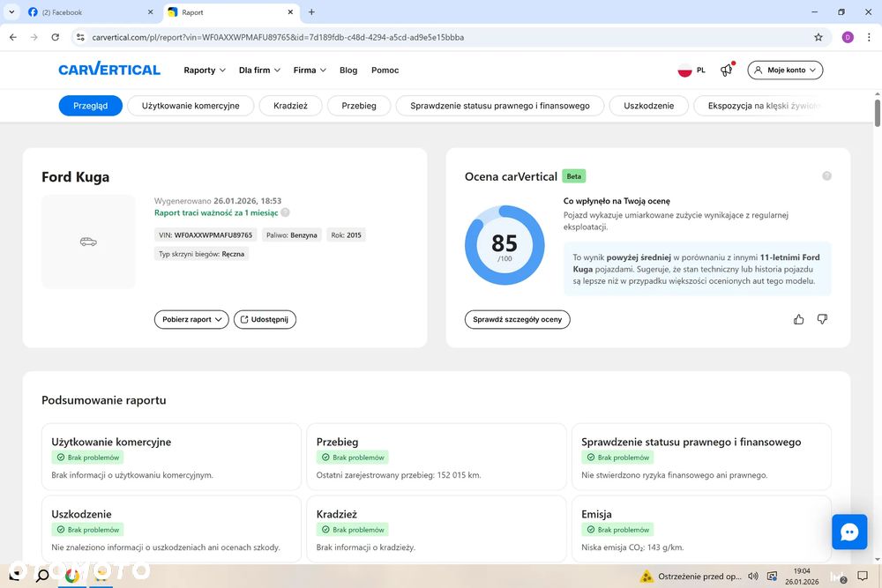The height and width of the screenshot is (588, 882).
Task: Open the chat support bubble
Action: pos(849,532)
